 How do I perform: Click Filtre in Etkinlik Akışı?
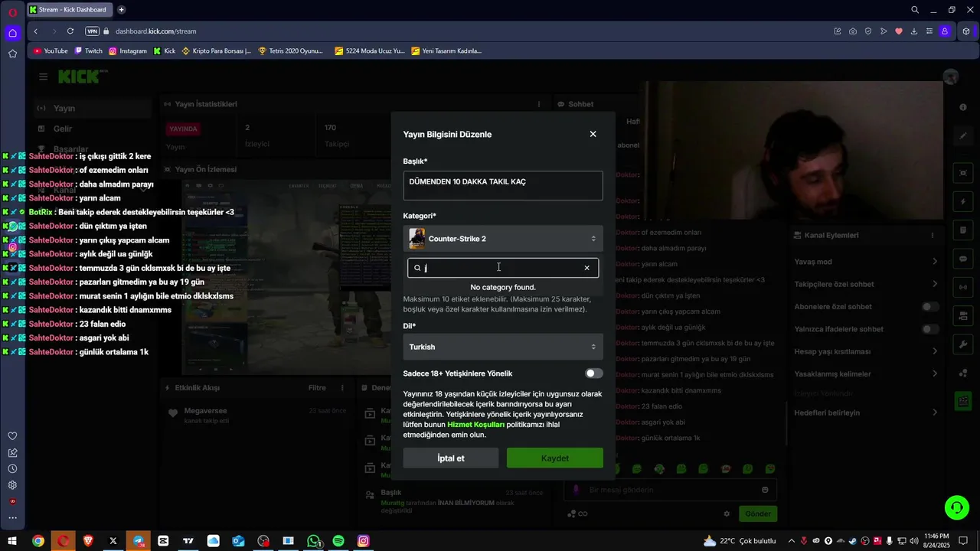(x=317, y=388)
